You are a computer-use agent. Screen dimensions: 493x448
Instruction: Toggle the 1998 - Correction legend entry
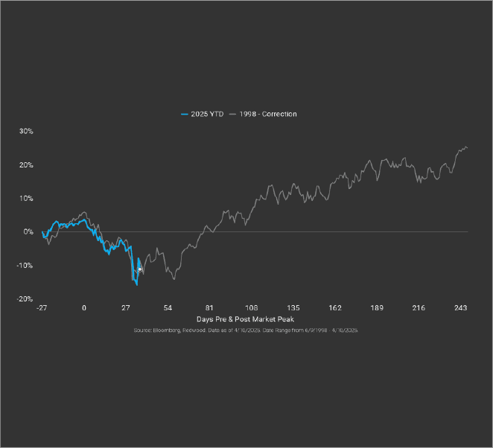268,114
